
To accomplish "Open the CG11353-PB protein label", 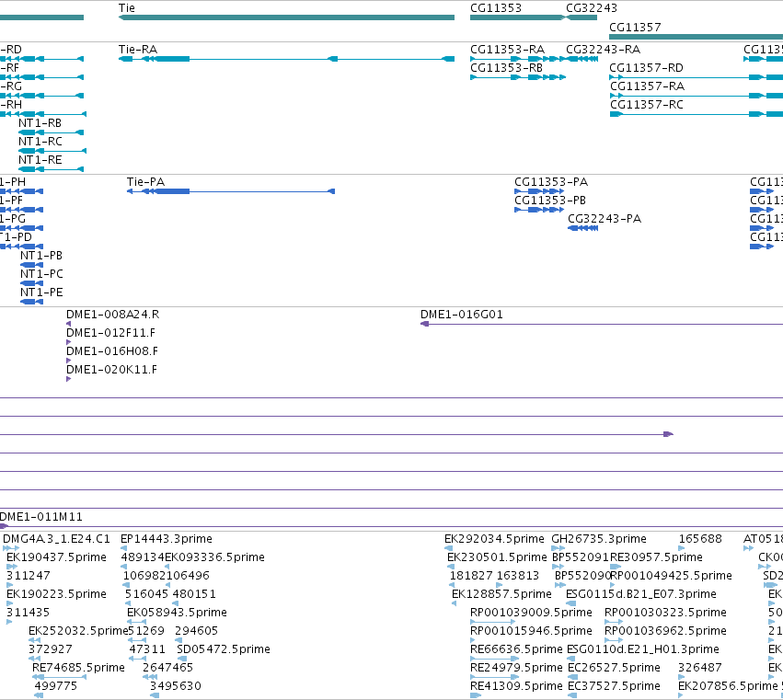I will [x=550, y=201].
